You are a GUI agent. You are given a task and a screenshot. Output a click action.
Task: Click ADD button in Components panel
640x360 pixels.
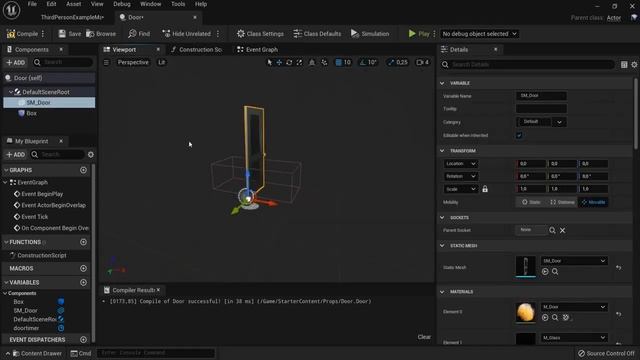coord(16,62)
